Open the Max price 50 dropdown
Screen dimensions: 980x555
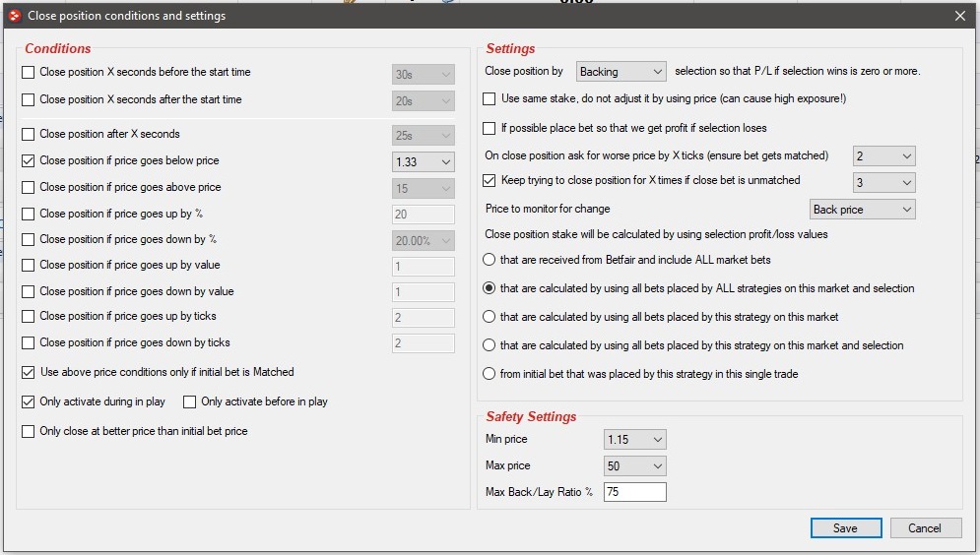click(635, 466)
